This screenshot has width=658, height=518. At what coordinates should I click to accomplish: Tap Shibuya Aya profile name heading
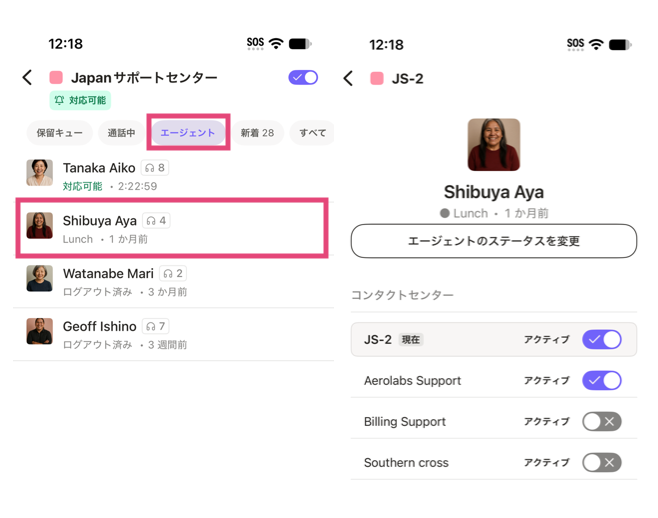tap(494, 192)
